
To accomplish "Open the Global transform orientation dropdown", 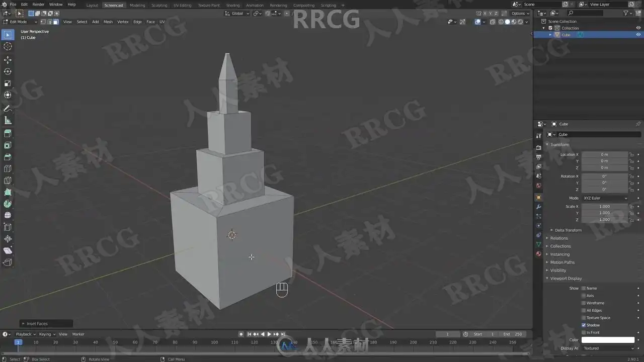I will click(x=237, y=14).
